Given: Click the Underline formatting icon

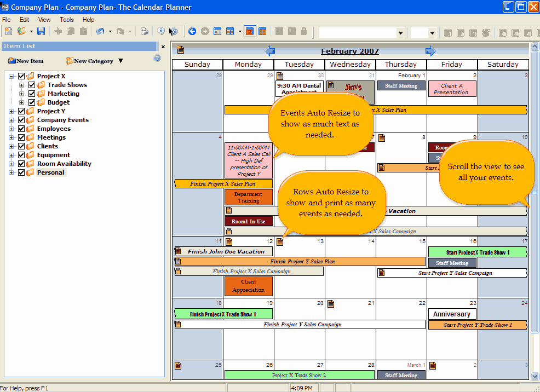Looking at the screenshot, I should (473, 33).
